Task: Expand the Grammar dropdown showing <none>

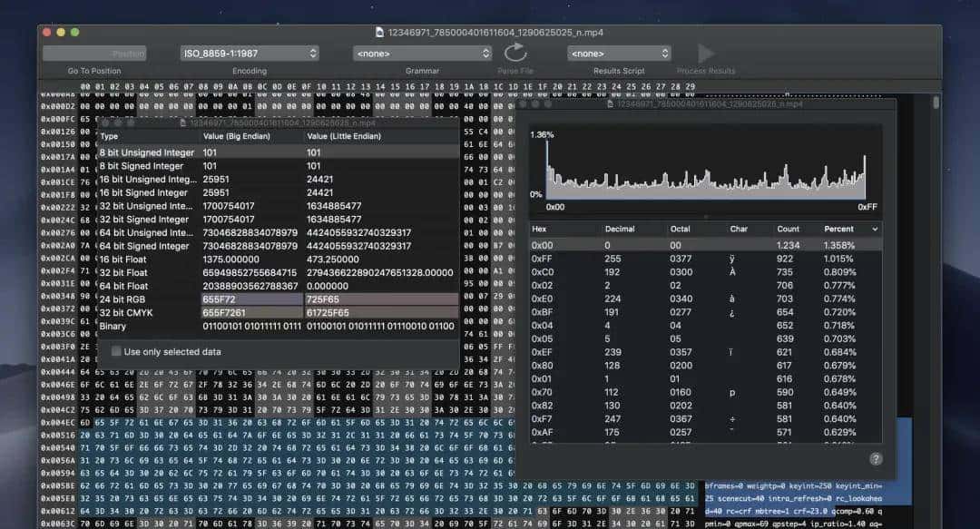Action: [422, 54]
